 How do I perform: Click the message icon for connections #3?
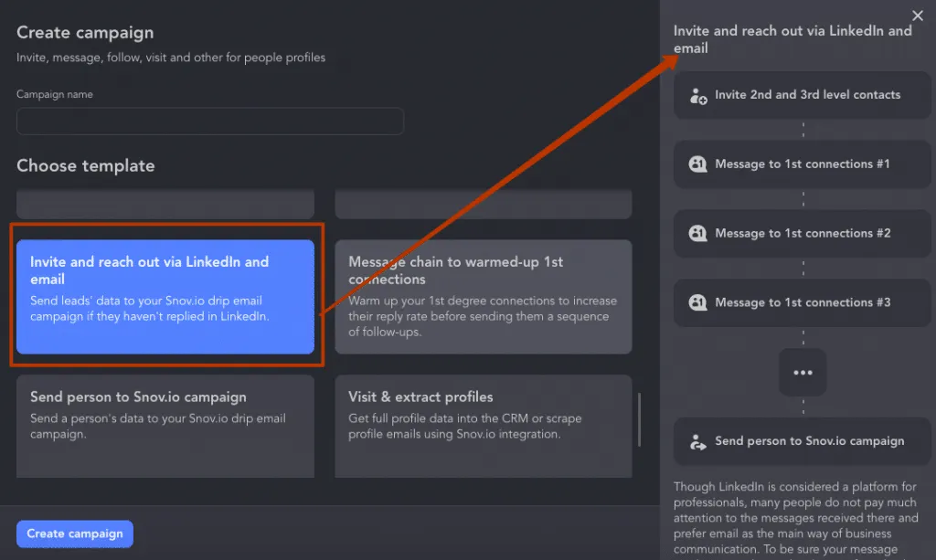pos(697,302)
